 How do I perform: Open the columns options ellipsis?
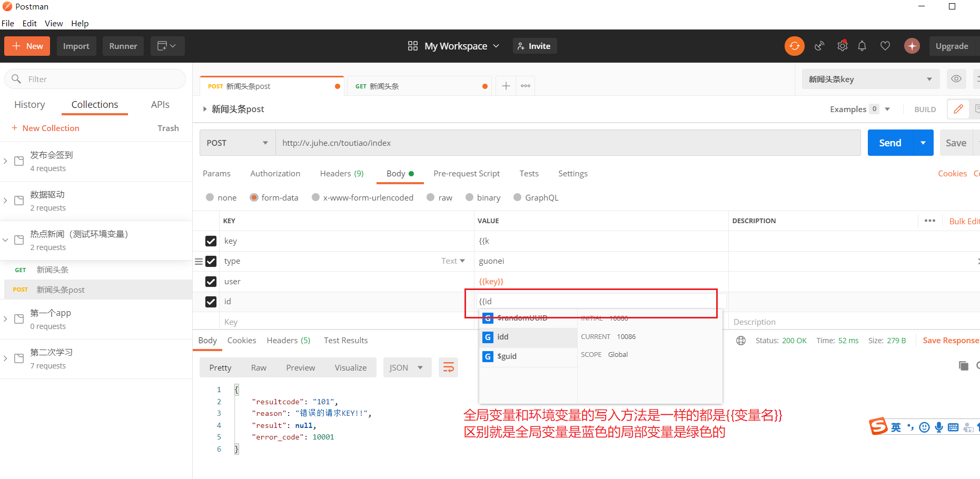pyautogui.click(x=930, y=221)
